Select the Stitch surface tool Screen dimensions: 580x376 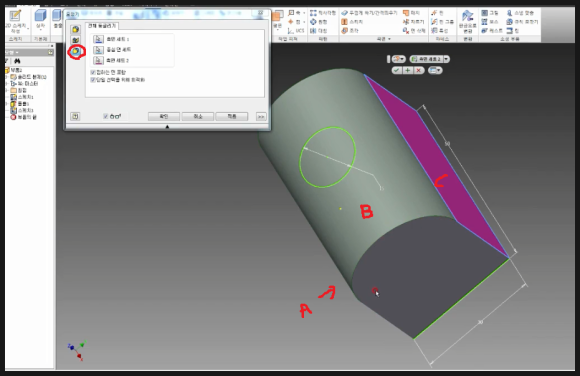click(352, 22)
